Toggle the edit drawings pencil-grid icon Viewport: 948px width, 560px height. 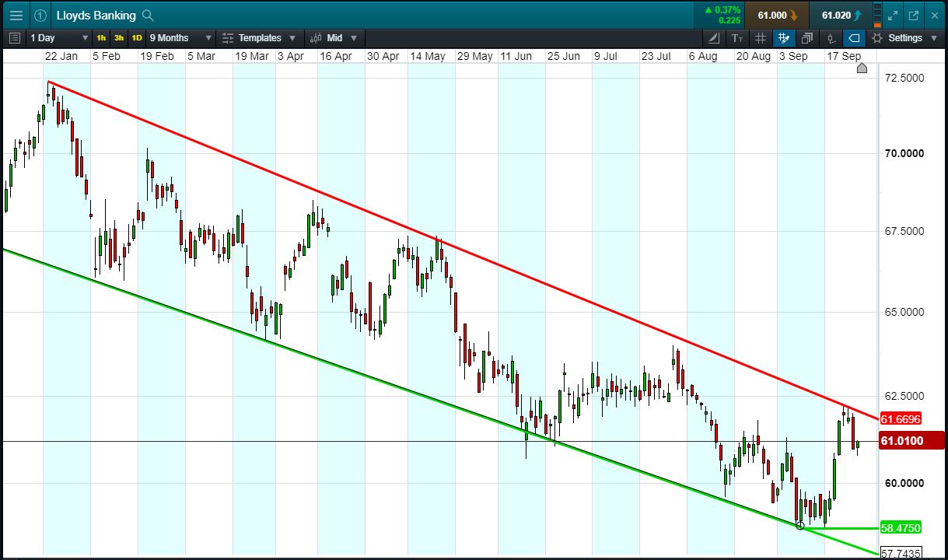784,37
